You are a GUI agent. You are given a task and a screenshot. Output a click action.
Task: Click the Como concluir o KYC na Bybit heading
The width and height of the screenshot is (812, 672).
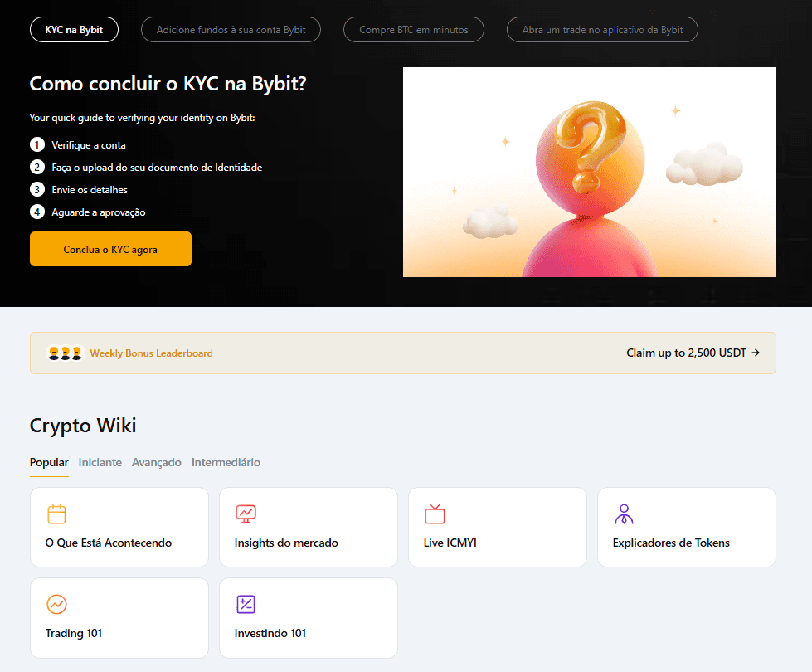(x=168, y=84)
